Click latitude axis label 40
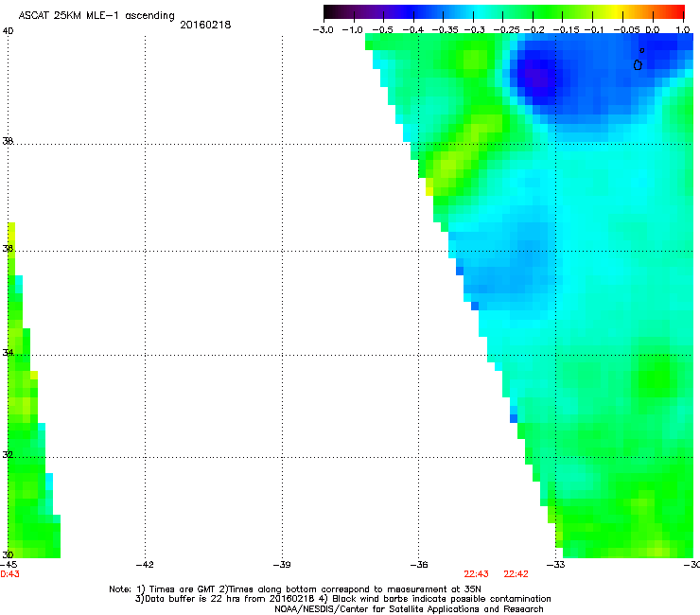Screen dimensions: 700x615 (x=8, y=31)
